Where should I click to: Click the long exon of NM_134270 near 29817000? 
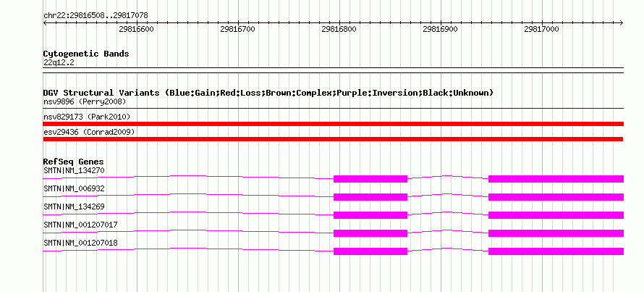coord(556,179)
